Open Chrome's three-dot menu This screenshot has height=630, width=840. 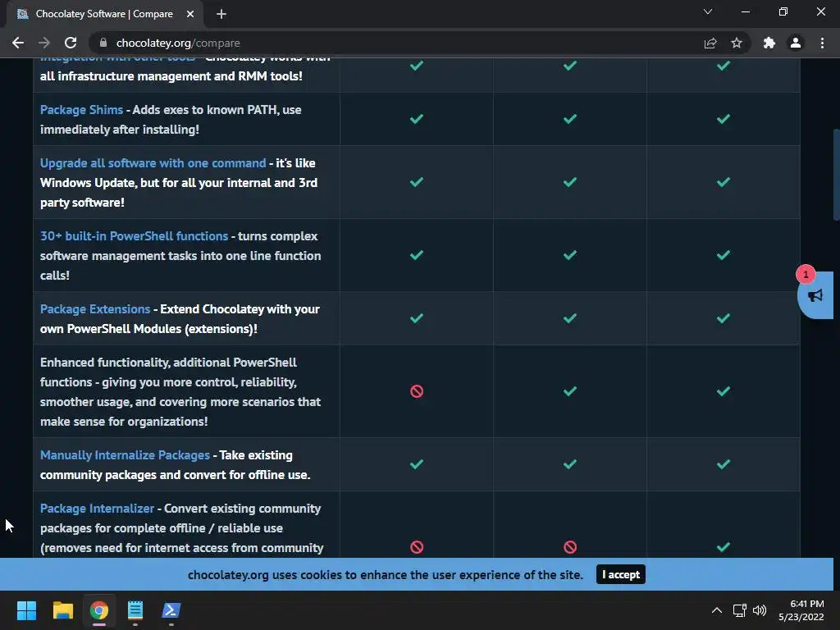click(822, 43)
